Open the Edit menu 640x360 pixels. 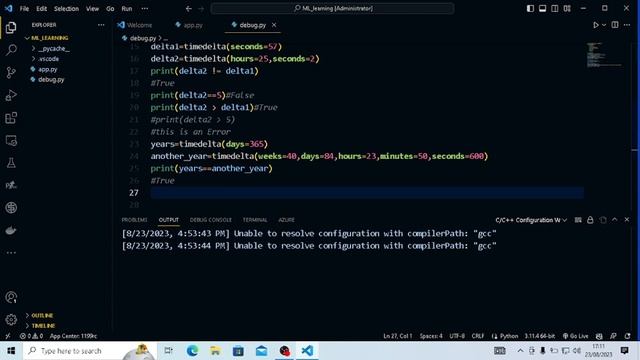point(41,9)
